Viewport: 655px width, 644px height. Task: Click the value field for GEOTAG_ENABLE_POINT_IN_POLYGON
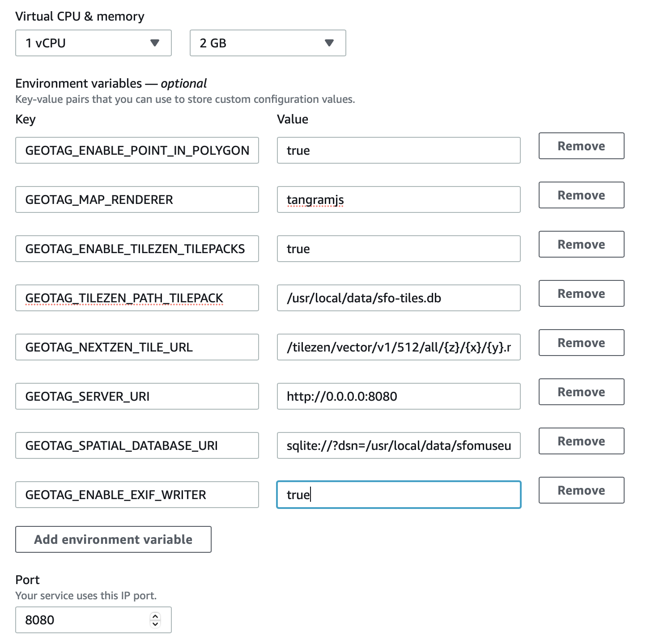pos(399,150)
